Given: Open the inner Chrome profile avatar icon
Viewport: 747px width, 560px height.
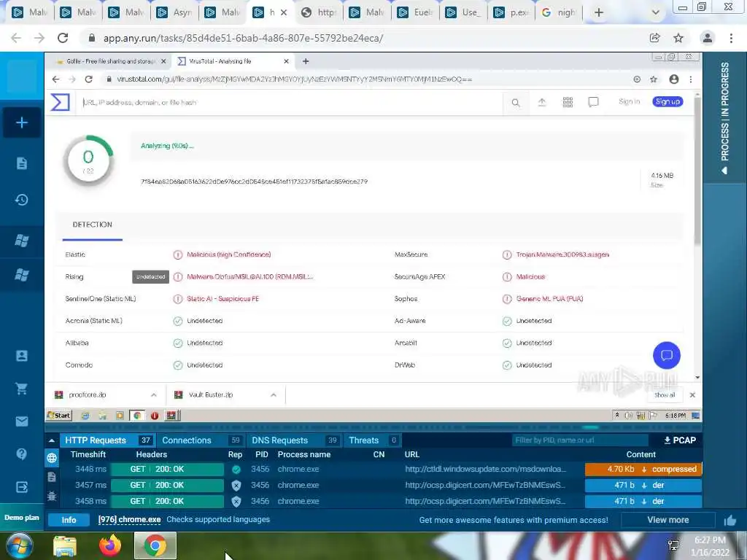Looking at the screenshot, I should [673, 79].
